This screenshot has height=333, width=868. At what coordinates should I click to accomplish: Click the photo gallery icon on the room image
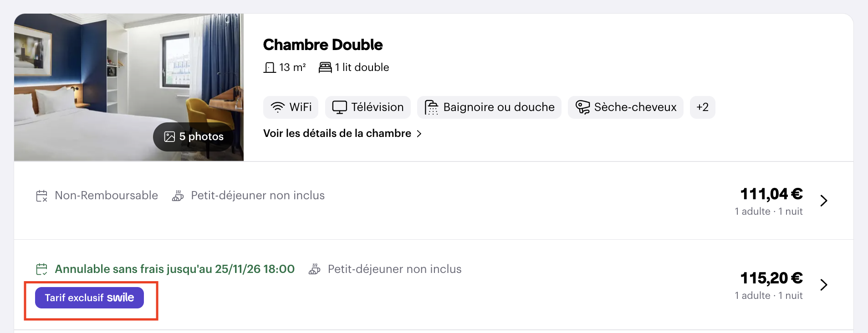pos(169,136)
